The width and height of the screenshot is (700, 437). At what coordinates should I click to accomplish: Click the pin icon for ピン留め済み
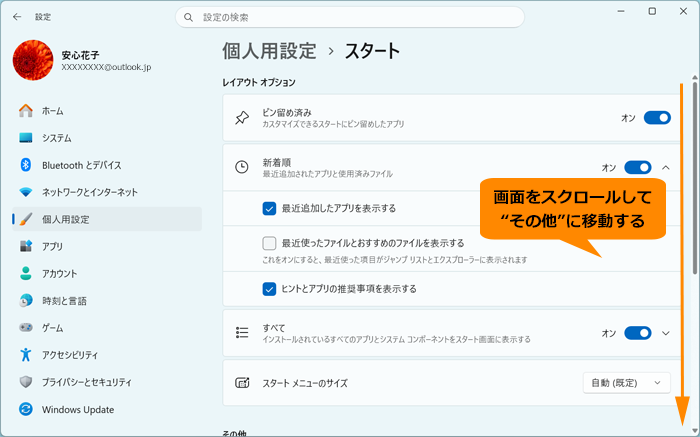pos(242,118)
